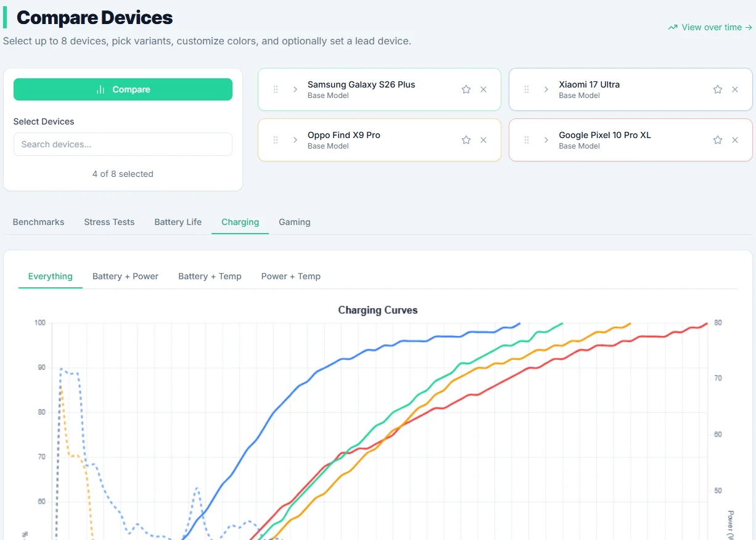This screenshot has height=540, width=756.
Task: Click the Compare Devices heading
Action: [x=94, y=18]
